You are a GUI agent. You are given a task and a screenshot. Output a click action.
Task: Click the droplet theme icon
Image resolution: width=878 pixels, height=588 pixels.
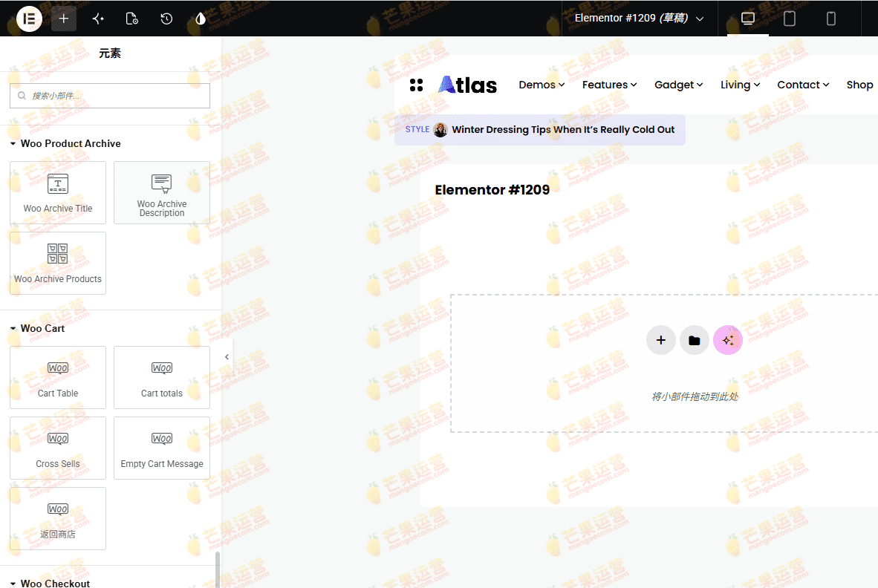201,19
